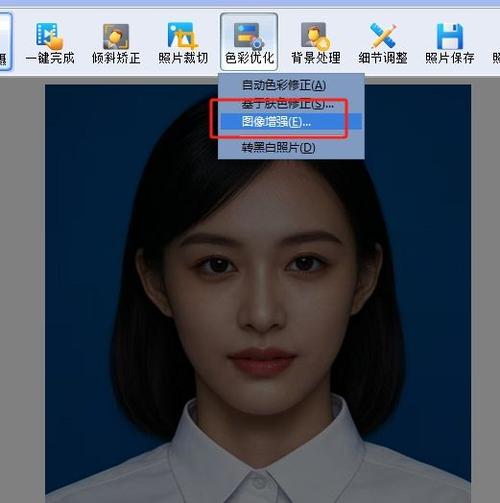Select the 基于肤色修正(S)... menu entry
Screen dimensions: 500x503
click(x=287, y=104)
